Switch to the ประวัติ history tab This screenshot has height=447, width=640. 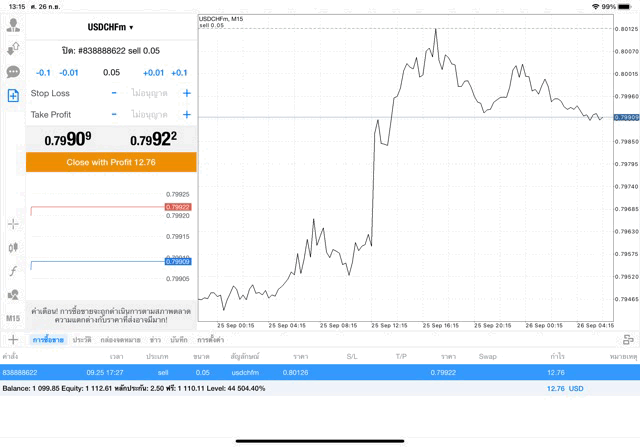point(82,341)
